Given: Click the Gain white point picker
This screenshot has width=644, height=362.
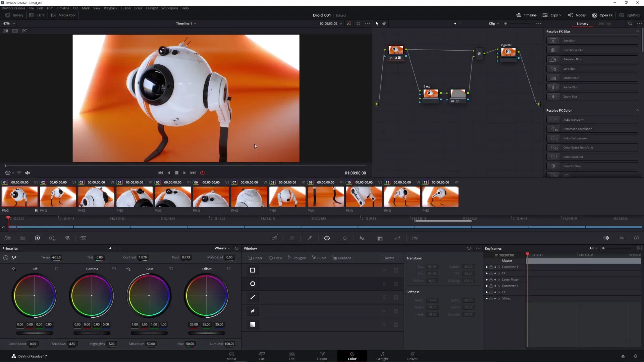Looking at the screenshot, I should (128, 269).
